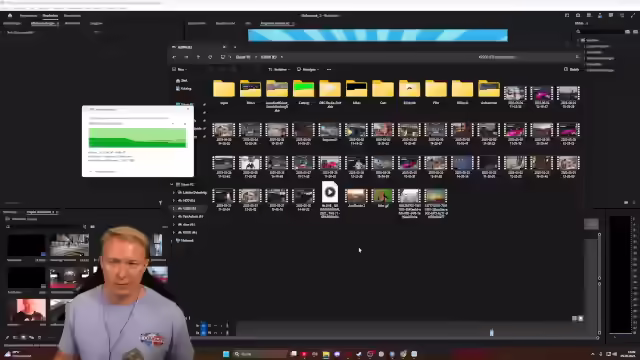
Task: Switch to the Exportieren workspace tab
Action: (72, 16)
